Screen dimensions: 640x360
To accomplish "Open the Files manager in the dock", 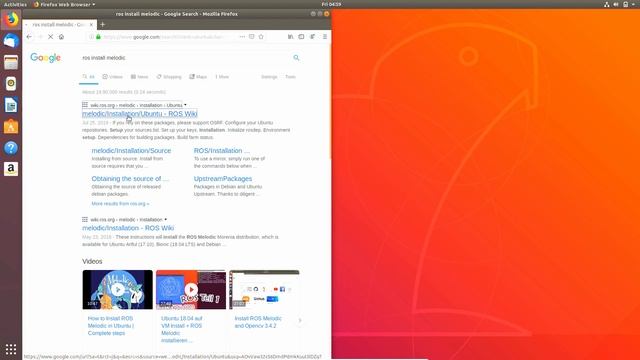I will 11,62.
